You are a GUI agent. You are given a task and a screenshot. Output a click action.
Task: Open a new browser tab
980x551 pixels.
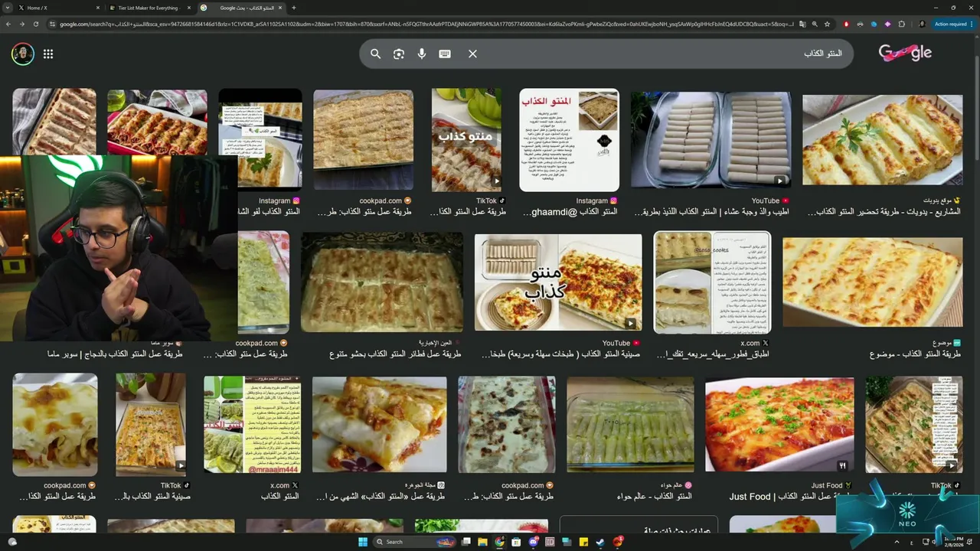[x=294, y=8]
